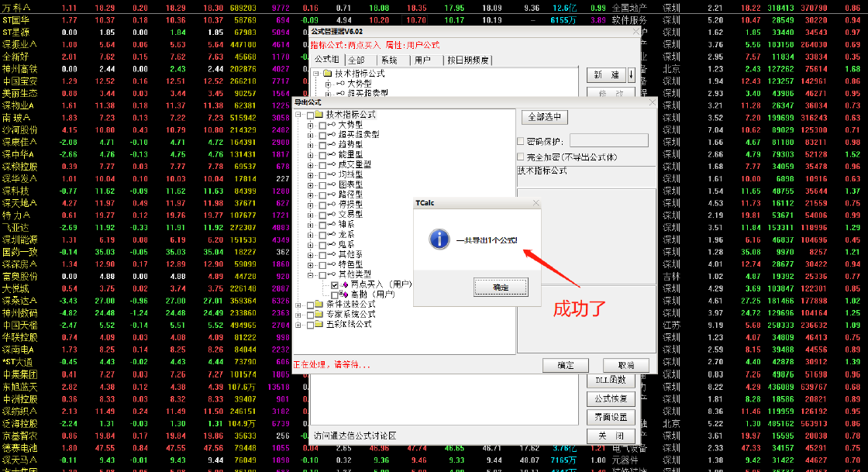Screen dimensions: 868x472
Task: Click the 公式恢复 button
Action: pos(611,398)
